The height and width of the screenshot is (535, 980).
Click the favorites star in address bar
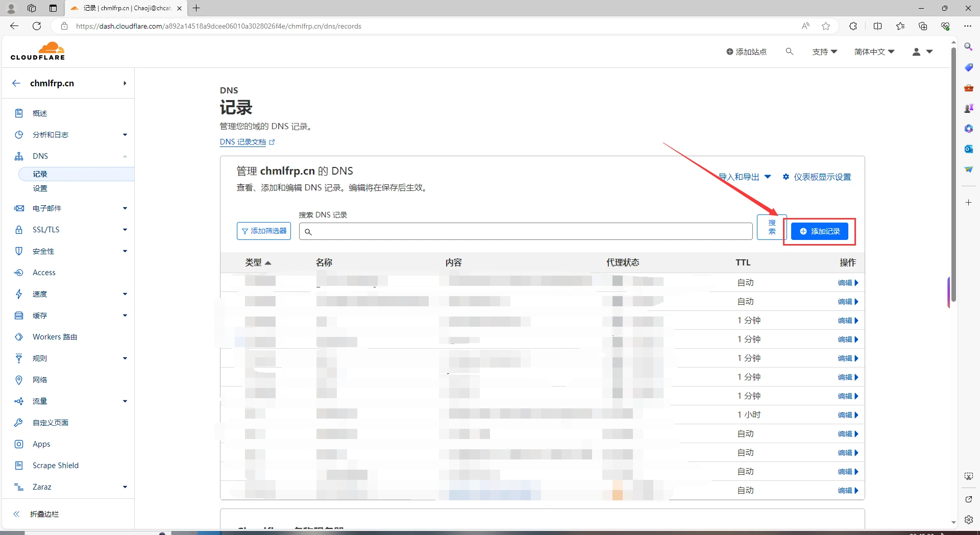coord(826,26)
